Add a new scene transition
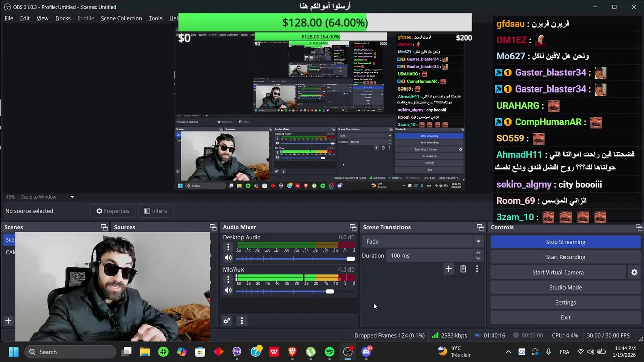 pyautogui.click(x=449, y=269)
